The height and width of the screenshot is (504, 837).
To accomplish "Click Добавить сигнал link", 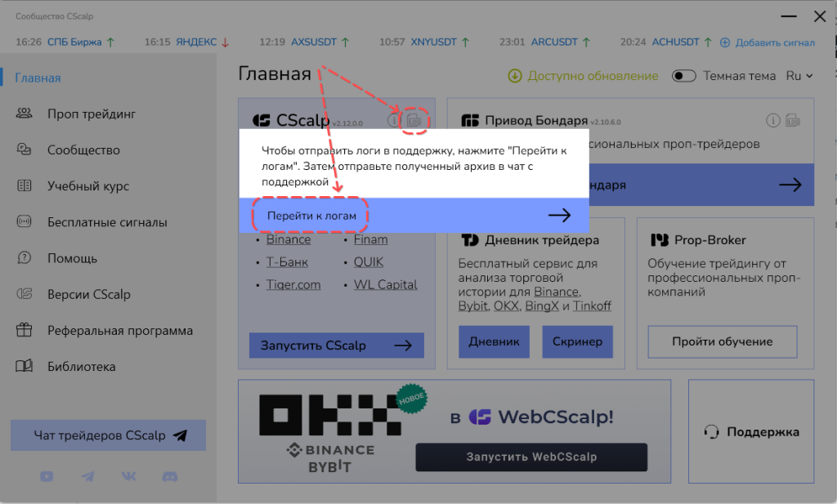I will pyautogui.click(x=775, y=42).
